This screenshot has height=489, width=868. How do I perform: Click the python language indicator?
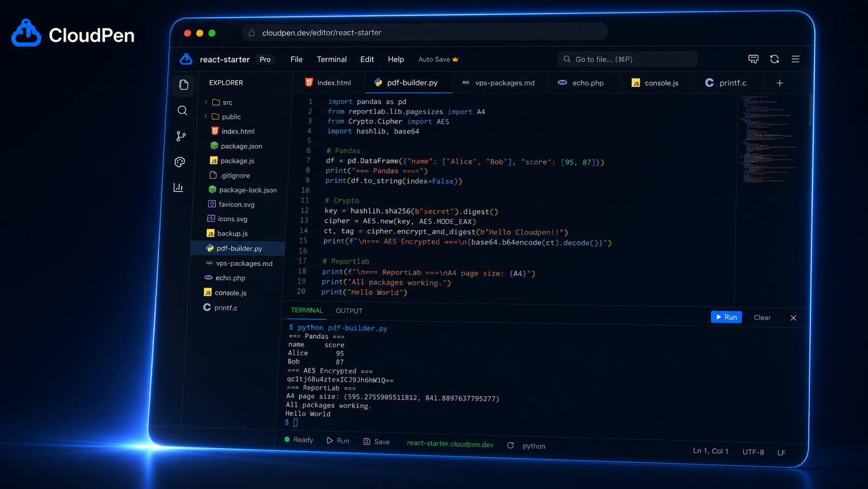tap(534, 446)
